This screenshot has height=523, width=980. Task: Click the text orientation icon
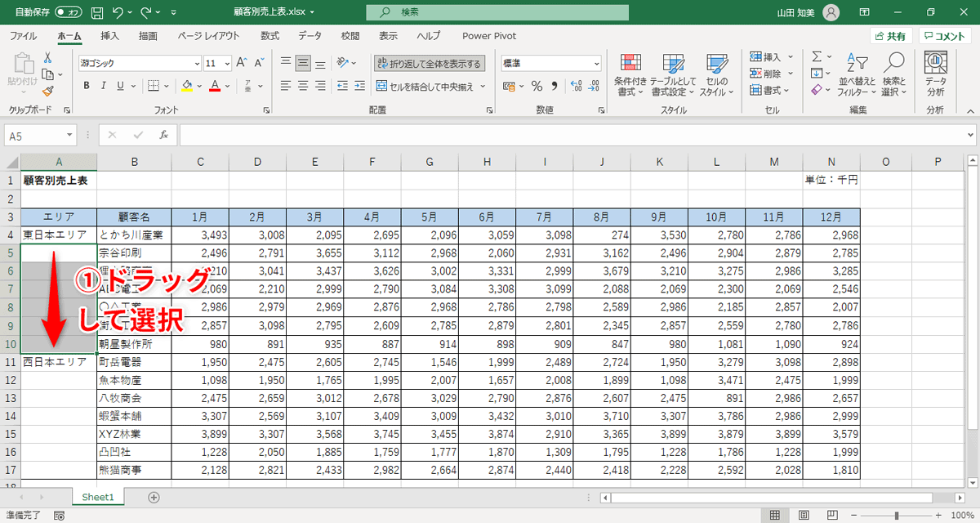pos(343,63)
